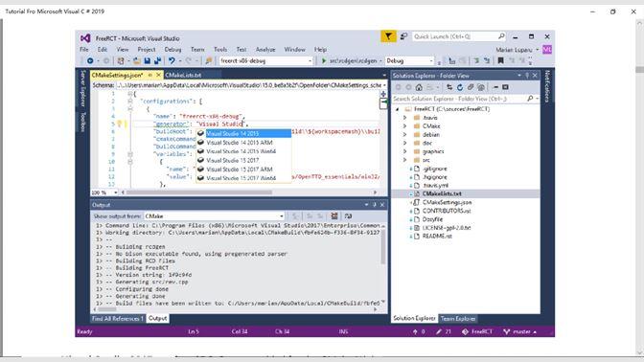This screenshot has width=644, height=362.
Task: Switch to Find All References 1 tab
Action: point(118,319)
